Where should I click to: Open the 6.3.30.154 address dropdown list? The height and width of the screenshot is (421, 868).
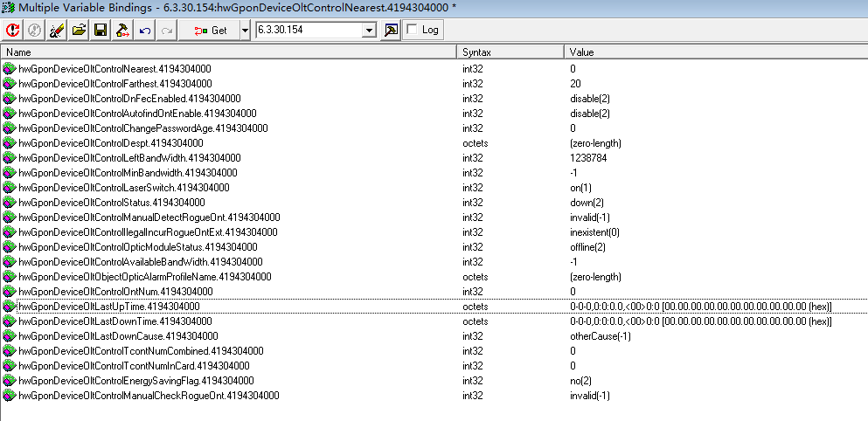[x=369, y=31]
